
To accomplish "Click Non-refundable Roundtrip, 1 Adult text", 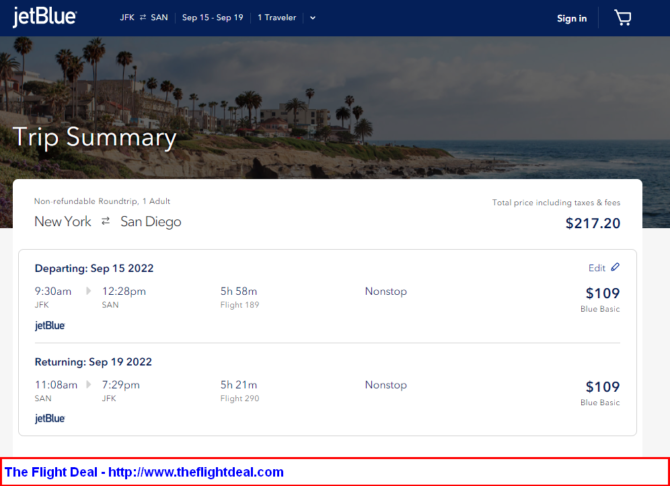I will click(x=102, y=201).
